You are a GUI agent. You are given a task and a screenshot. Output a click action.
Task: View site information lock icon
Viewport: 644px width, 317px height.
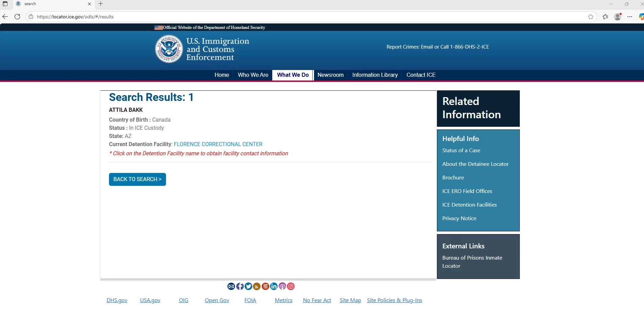click(31, 17)
